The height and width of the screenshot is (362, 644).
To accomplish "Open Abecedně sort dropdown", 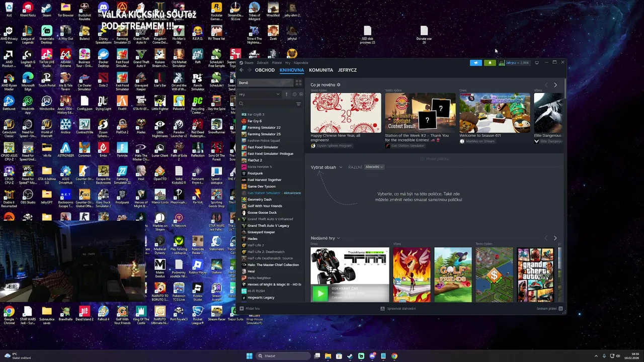I will point(374,167).
